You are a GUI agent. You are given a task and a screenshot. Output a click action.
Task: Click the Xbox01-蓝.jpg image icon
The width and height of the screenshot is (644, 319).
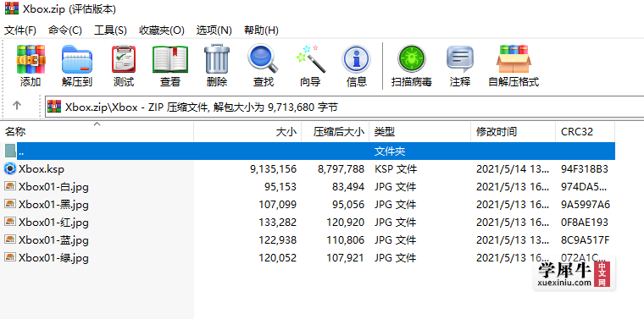[x=10, y=239]
